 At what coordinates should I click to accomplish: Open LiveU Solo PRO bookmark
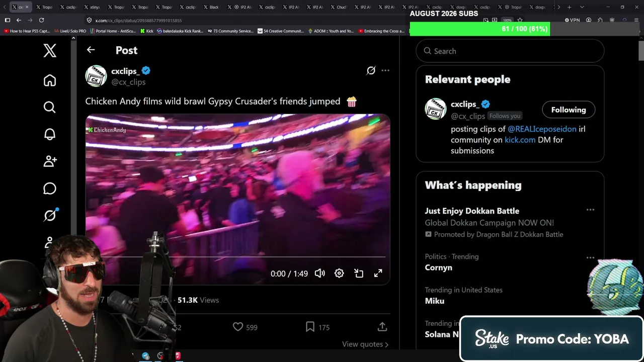pos(70,31)
